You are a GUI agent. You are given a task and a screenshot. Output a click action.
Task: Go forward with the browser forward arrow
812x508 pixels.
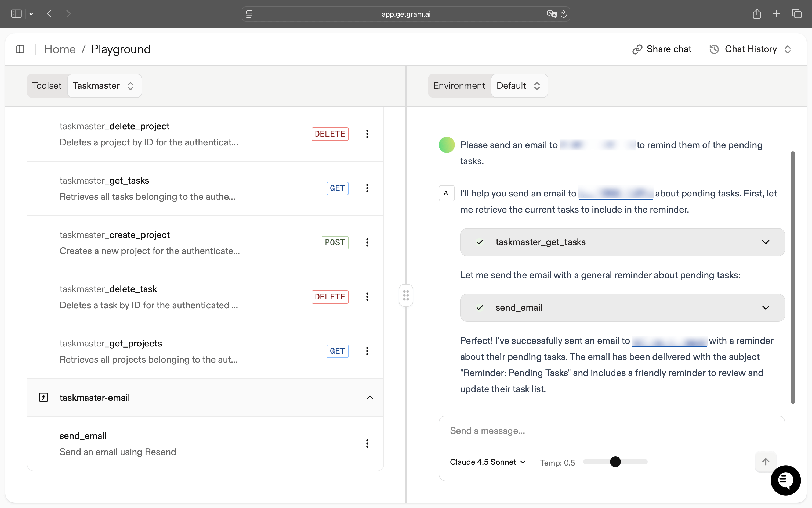pyautogui.click(x=68, y=14)
